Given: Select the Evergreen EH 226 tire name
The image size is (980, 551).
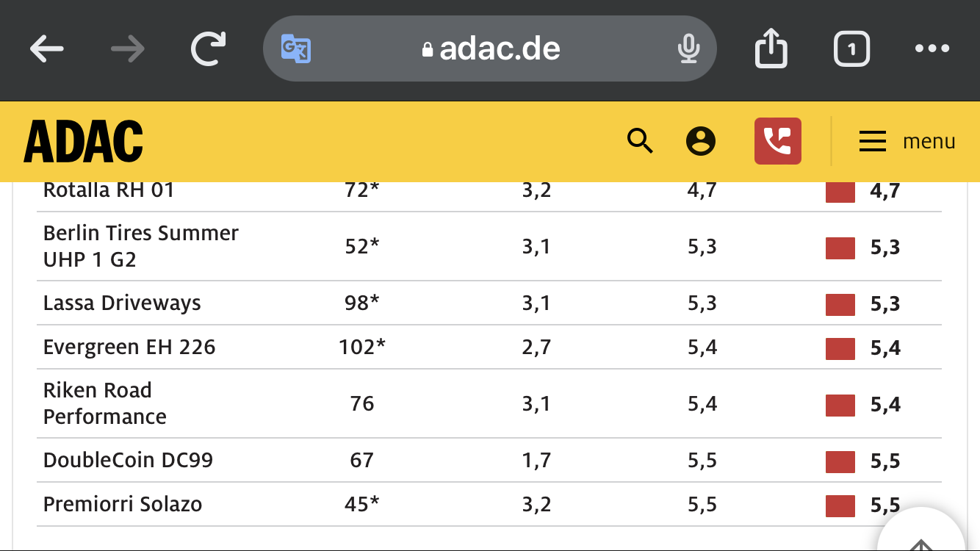Looking at the screenshot, I should pyautogui.click(x=129, y=347).
